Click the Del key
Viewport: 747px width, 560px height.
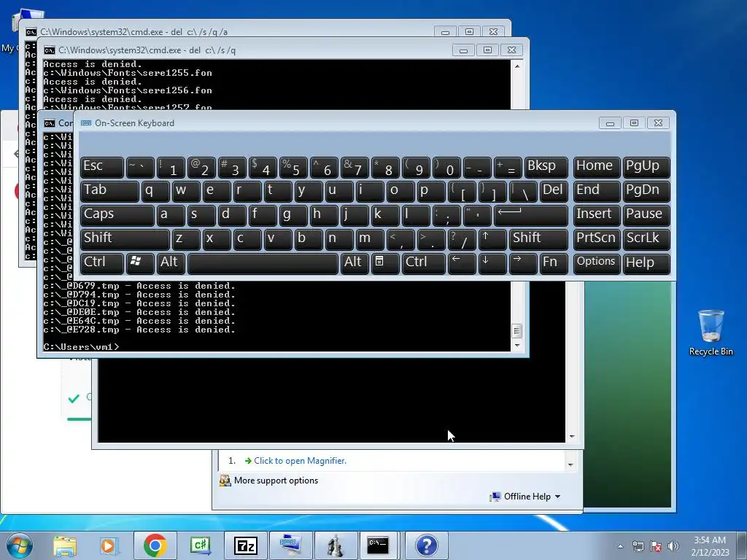pos(554,191)
